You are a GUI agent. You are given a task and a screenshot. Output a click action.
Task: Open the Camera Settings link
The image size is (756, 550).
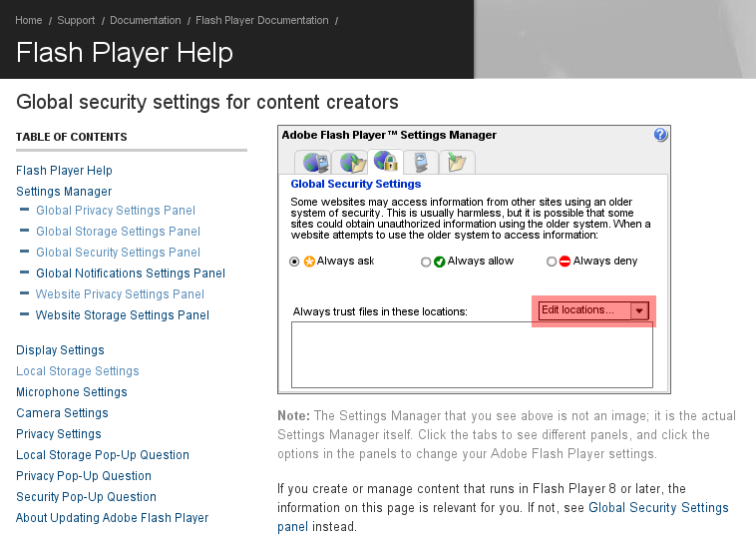[62, 413]
